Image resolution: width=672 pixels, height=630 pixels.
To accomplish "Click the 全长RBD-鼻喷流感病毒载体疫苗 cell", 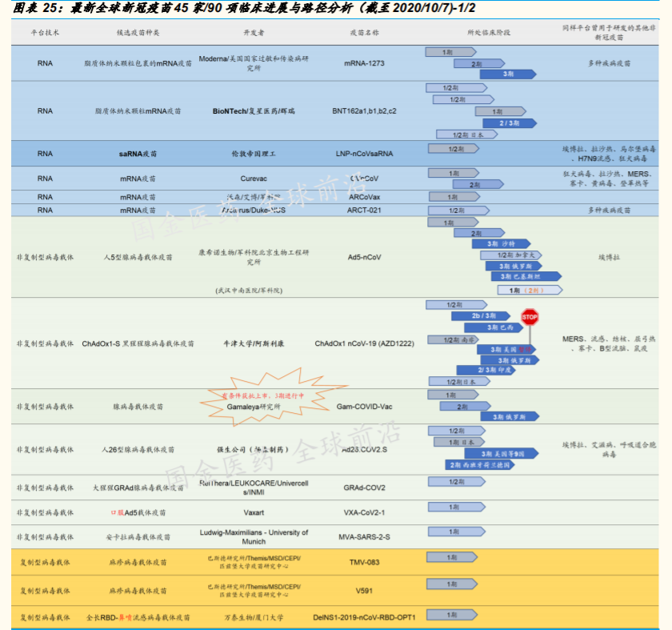I will [x=138, y=617].
